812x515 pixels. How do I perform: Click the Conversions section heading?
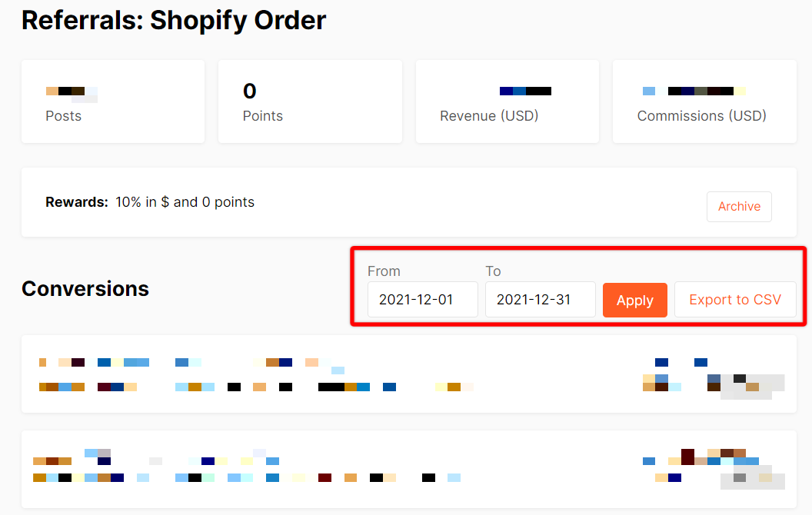85,289
